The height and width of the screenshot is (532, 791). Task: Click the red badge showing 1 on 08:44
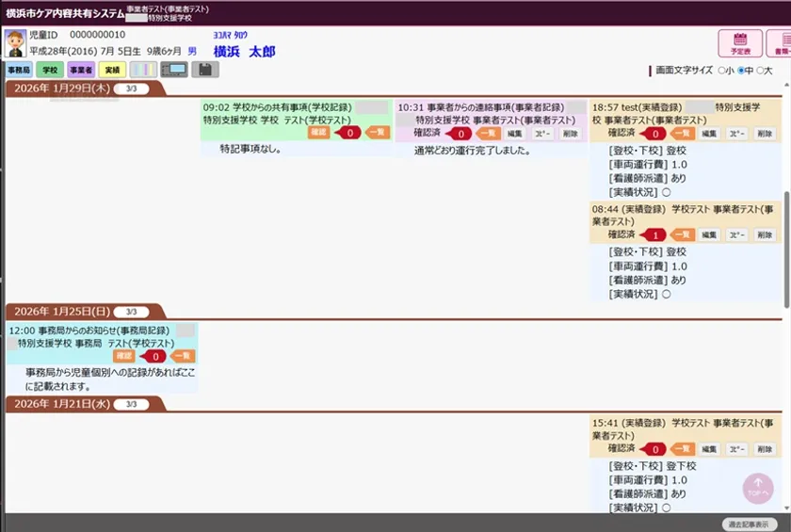point(654,235)
